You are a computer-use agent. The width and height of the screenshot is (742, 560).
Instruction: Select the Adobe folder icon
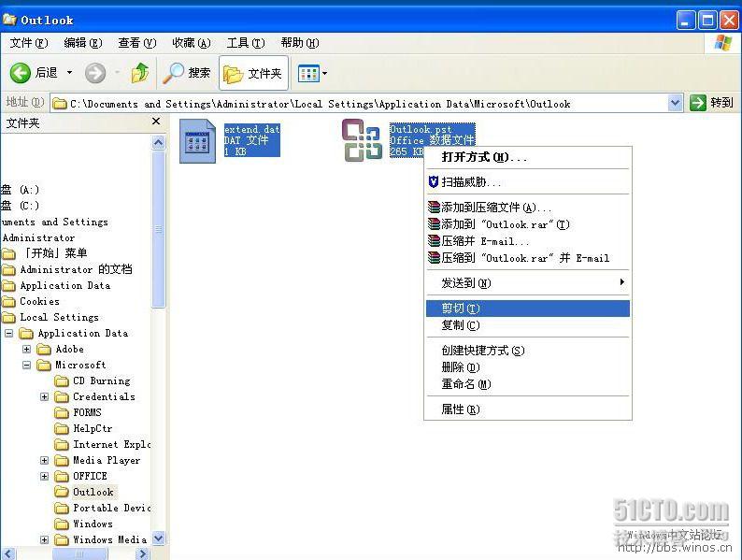tap(44, 350)
